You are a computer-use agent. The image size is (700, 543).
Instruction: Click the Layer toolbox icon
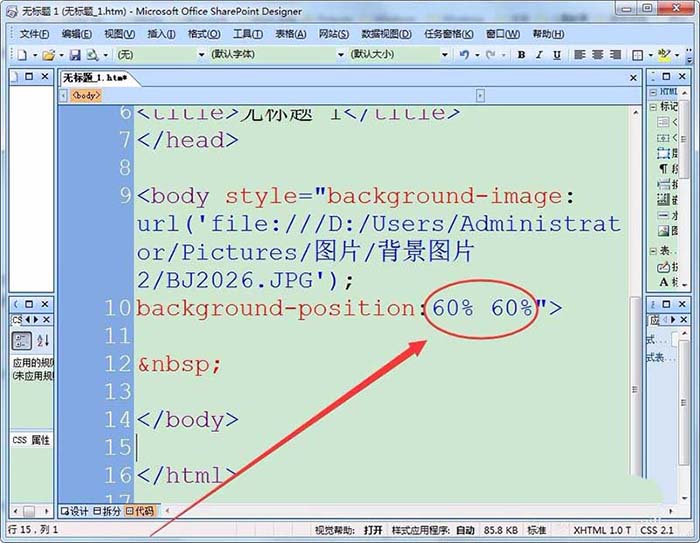pyautogui.click(x=663, y=153)
